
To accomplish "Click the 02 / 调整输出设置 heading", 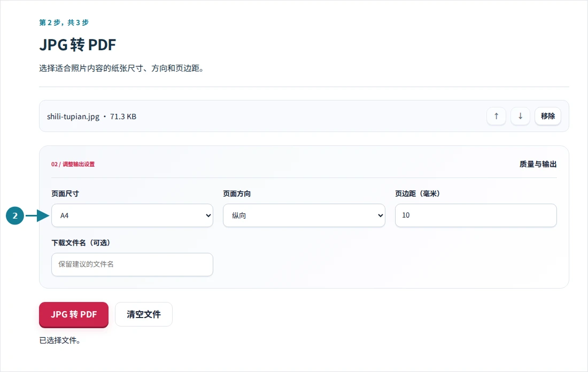I will pos(73,164).
